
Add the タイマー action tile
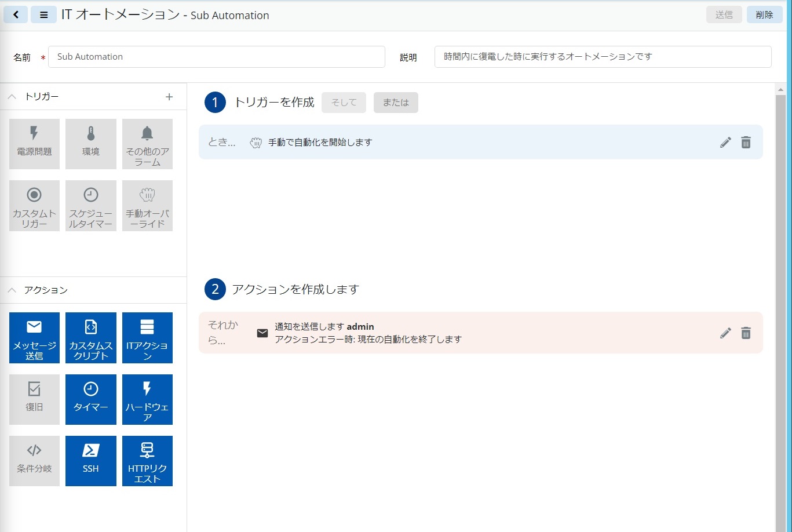[x=91, y=399]
